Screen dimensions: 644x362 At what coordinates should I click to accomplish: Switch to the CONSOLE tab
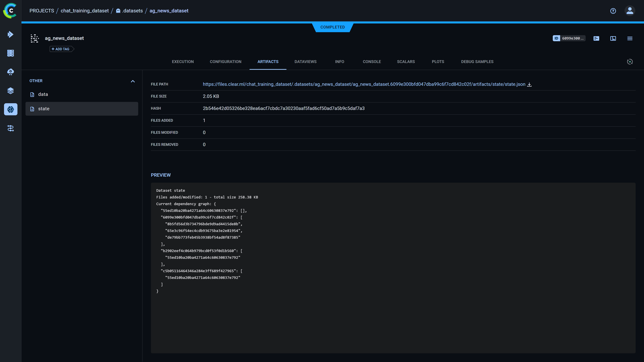(x=372, y=62)
